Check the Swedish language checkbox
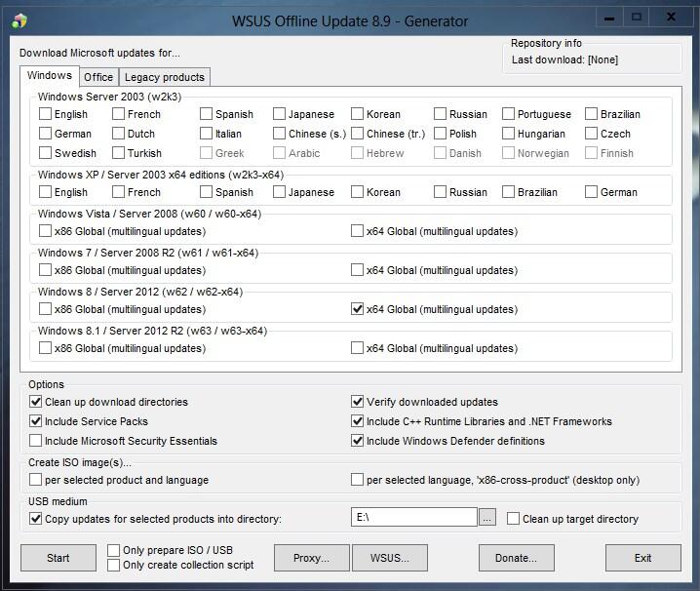This screenshot has width=700, height=591. [x=45, y=153]
